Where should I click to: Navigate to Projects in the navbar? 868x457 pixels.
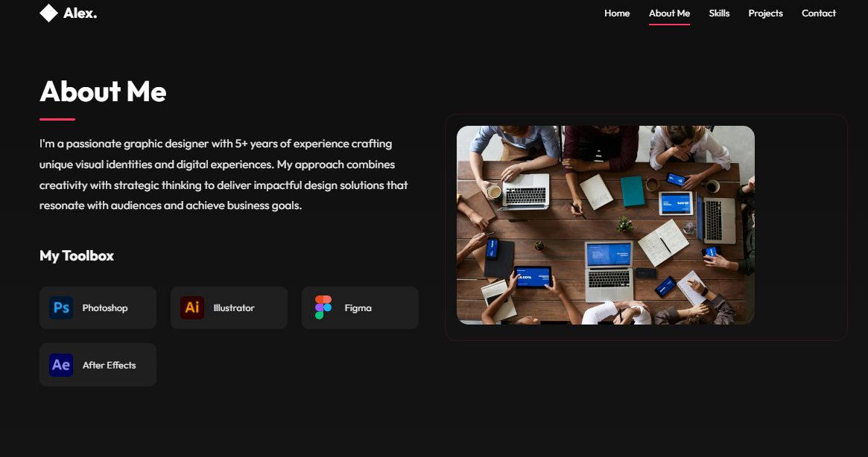click(x=766, y=13)
